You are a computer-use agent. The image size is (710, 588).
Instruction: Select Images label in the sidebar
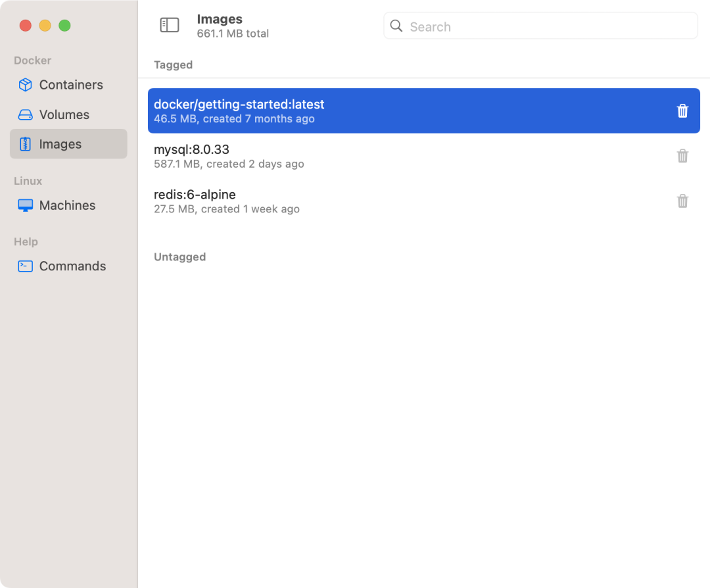[60, 144]
